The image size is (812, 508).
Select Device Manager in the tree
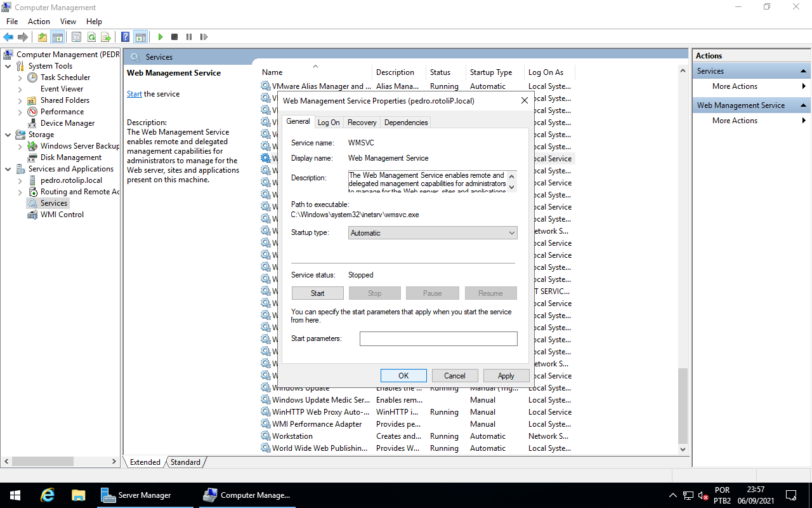67,123
